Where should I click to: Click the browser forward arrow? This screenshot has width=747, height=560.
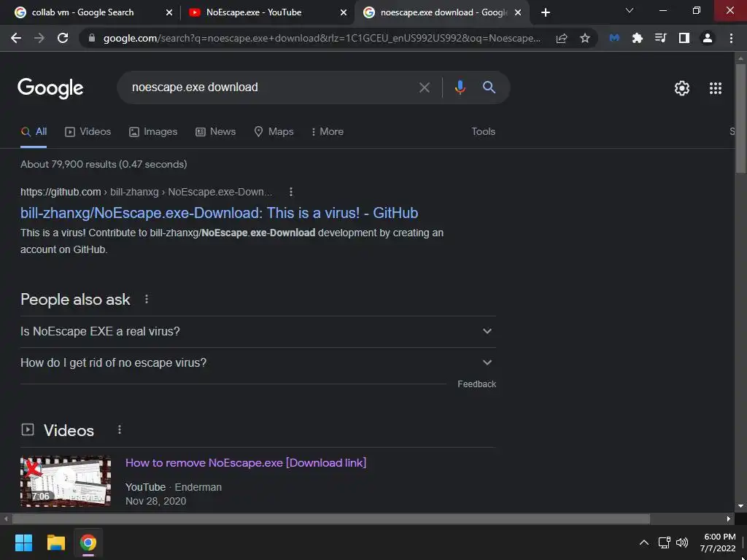(39, 38)
